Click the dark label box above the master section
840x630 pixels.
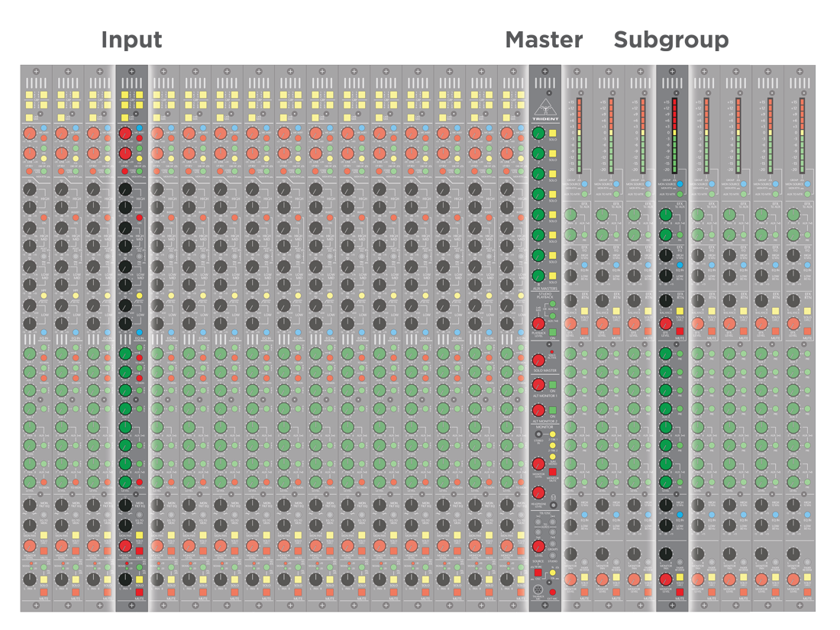[544, 40]
